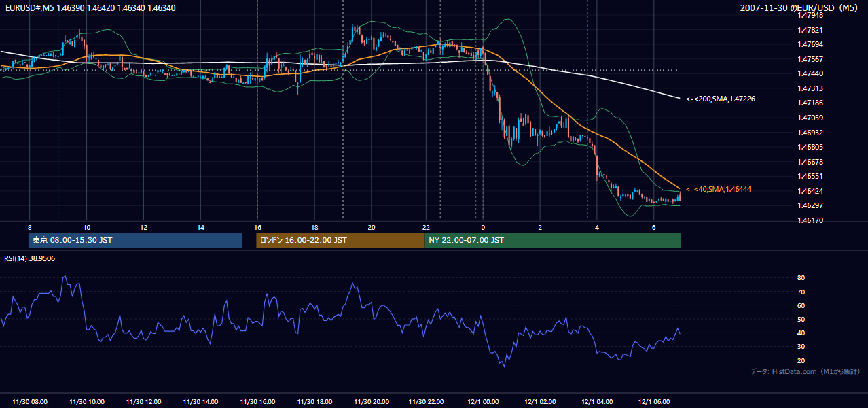Viewport: 868px width, 408px height.
Task: Click price axis label 1.47440
Action: click(810, 73)
